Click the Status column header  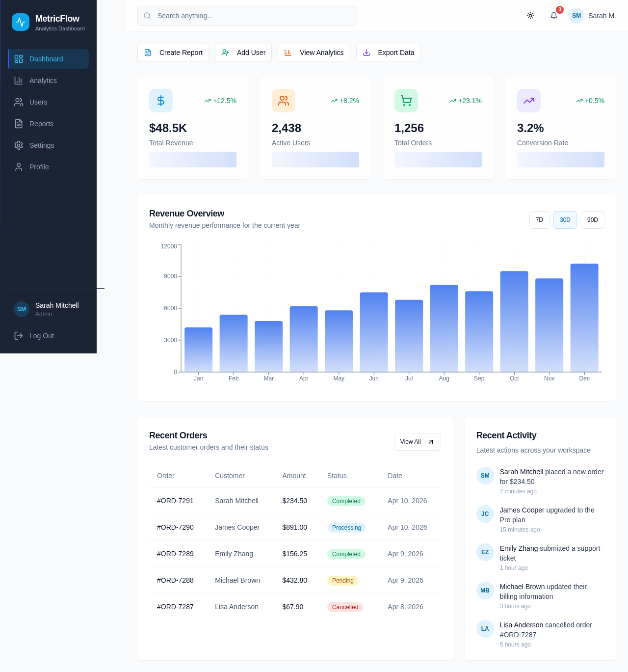click(x=337, y=476)
